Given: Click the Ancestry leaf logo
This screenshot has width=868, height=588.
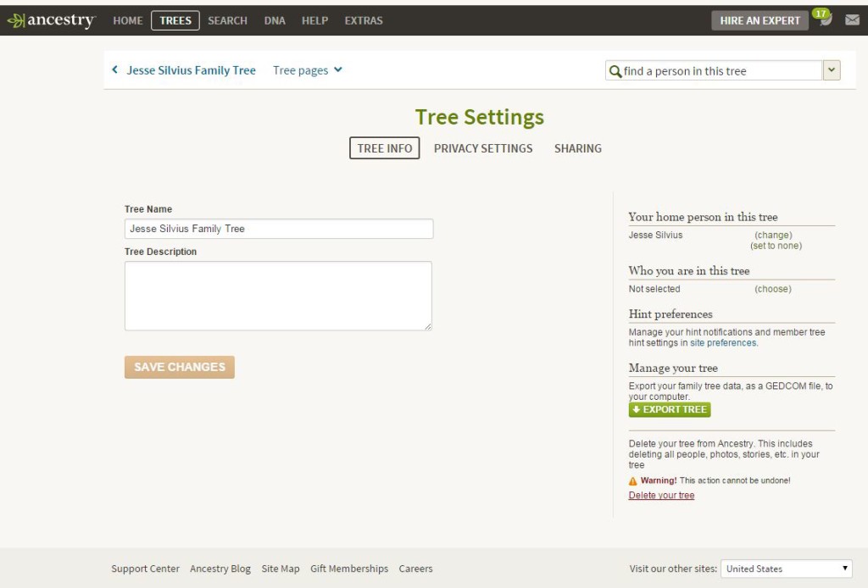Looking at the screenshot, I should (51, 20).
